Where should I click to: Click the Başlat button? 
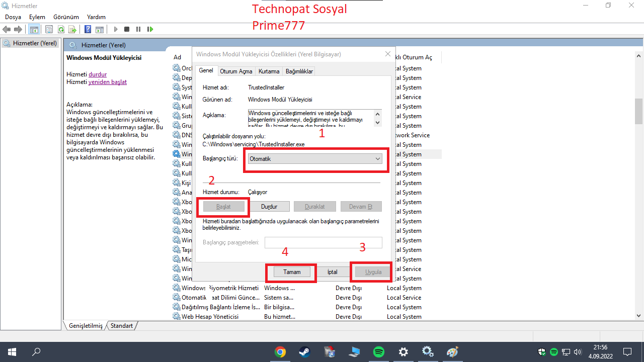click(223, 207)
